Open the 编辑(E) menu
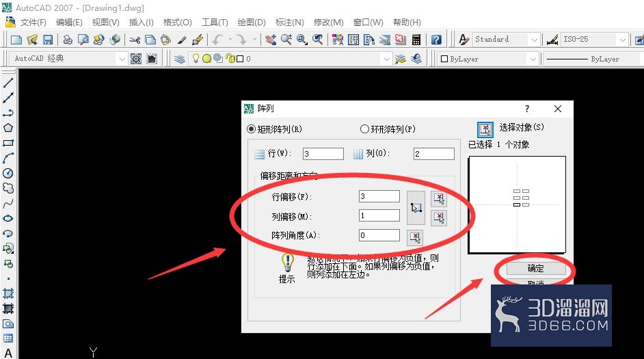 69,22
